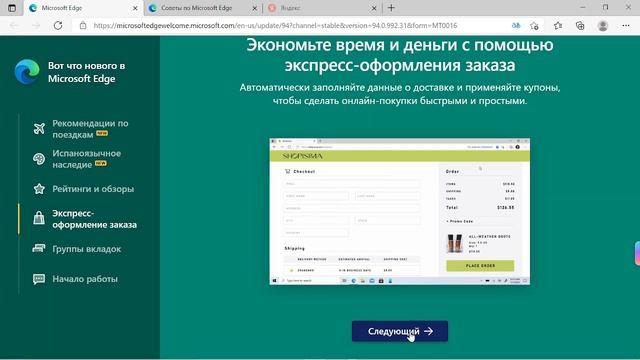Close the Советы по Microsoft Edge tab
640x360 pixels.
pos(254,8)
